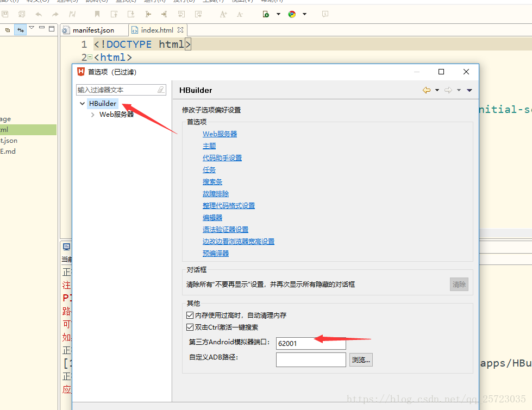
Task: Click the Redo arrow in the toolbar
Action: point(55,14)
